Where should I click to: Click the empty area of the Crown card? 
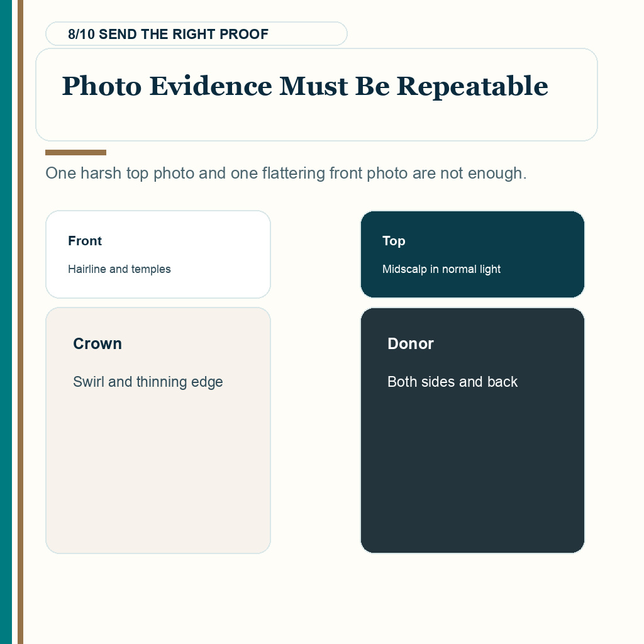(158, 472)
